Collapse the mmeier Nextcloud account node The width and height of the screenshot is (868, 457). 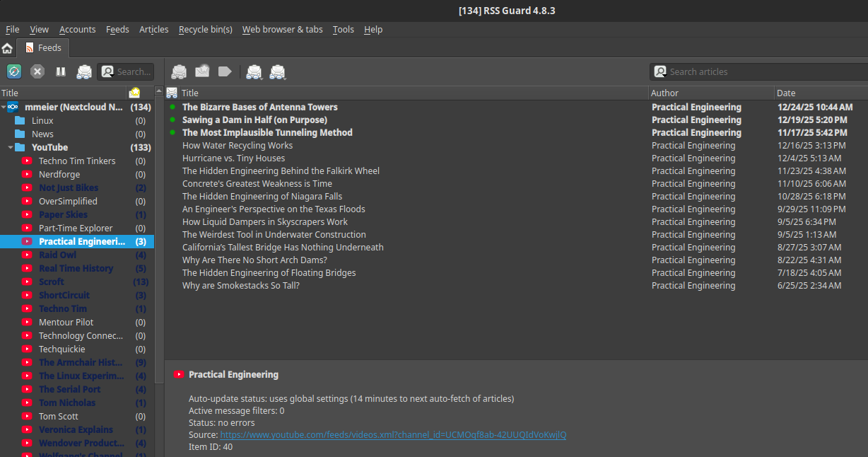pos(4,107)
